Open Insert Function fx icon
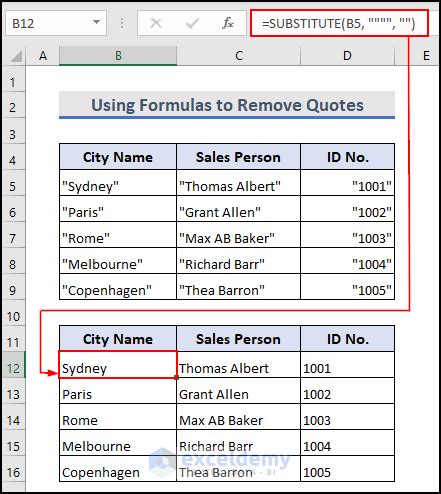 pos(228,23)
